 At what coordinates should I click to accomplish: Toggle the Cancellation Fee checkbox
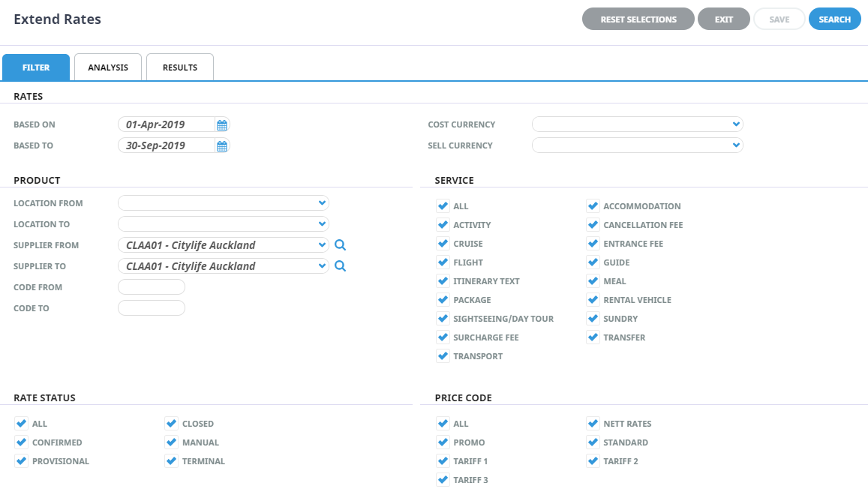click(x=593, y=225)
